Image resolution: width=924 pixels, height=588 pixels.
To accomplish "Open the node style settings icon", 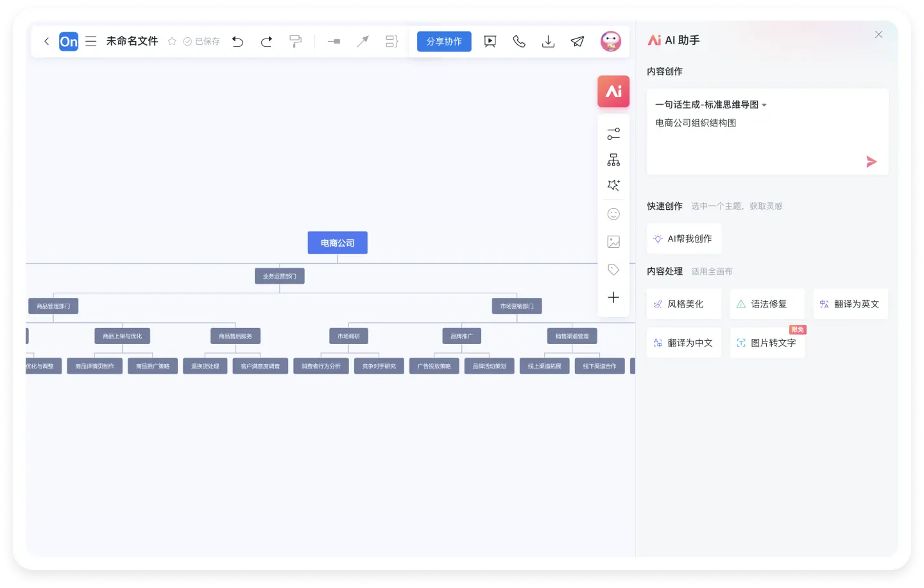I will 613,134.
